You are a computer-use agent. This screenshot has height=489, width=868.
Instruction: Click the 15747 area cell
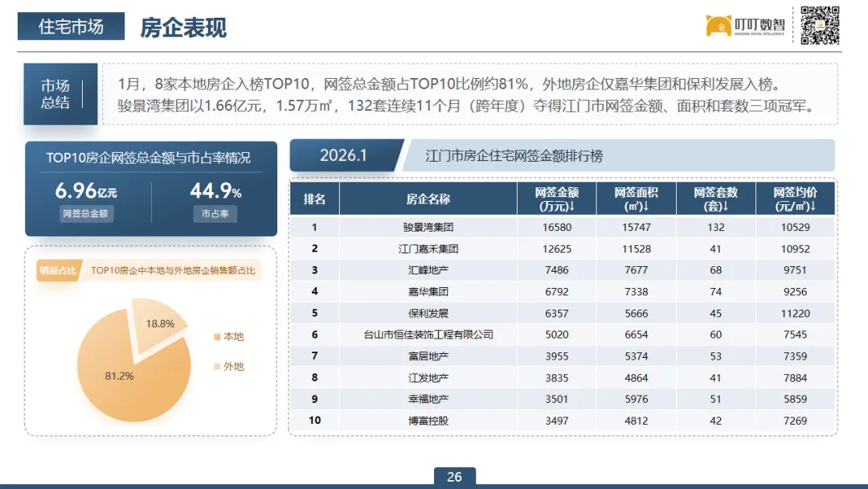point(637,227)
